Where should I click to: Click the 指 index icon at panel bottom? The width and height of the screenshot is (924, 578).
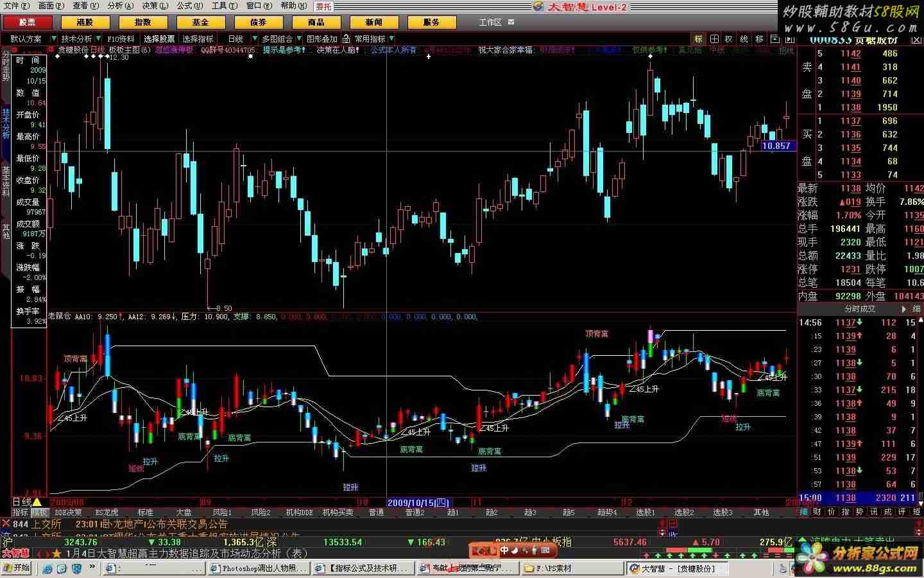tap(845, 512)
